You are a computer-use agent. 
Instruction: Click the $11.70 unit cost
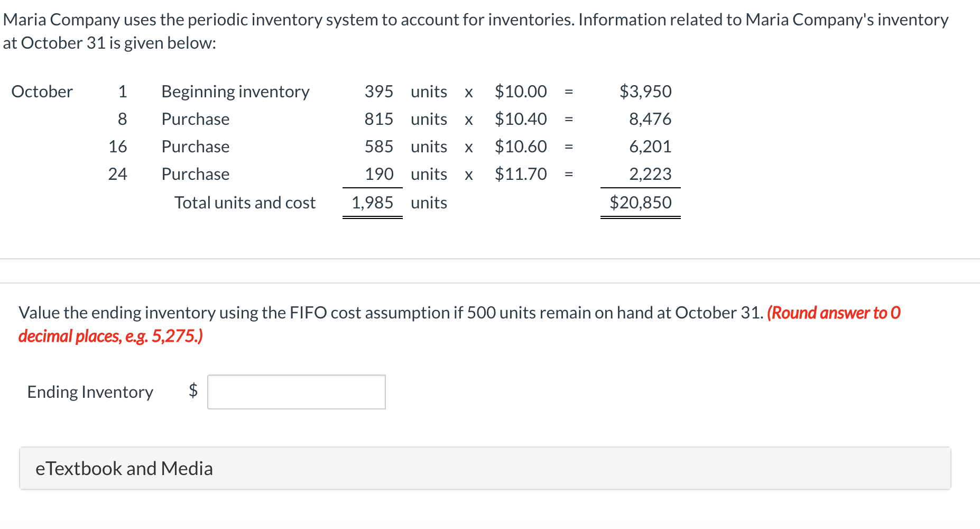(521, 174)
